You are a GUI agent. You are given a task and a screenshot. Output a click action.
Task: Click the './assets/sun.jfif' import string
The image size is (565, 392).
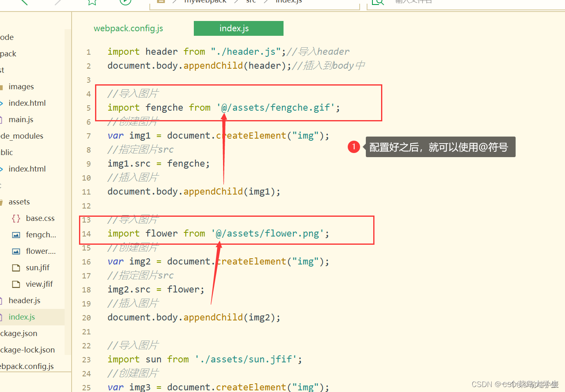click(246, 360)
